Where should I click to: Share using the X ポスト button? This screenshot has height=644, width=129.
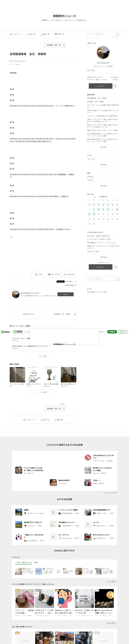click(60, 282)
